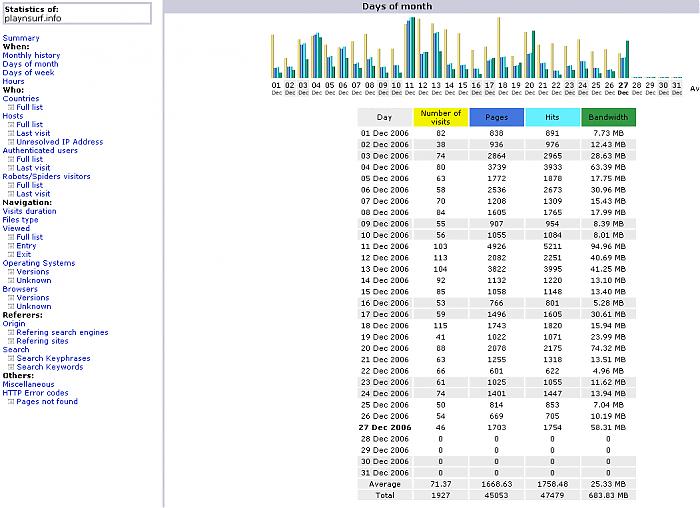The height and width of the screenshot is (508, 700).
Task: Click the 11 Dec bar in chart
Action: (x=409, y=48)
